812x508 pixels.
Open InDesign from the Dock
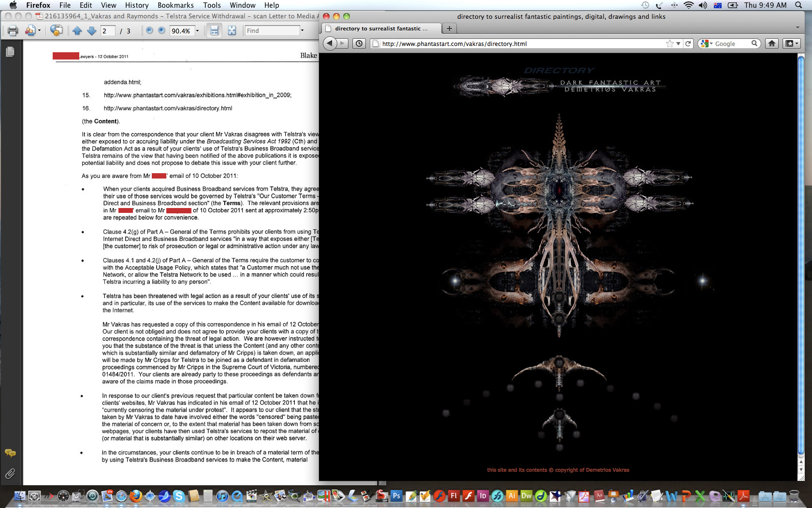coord(483,495)
